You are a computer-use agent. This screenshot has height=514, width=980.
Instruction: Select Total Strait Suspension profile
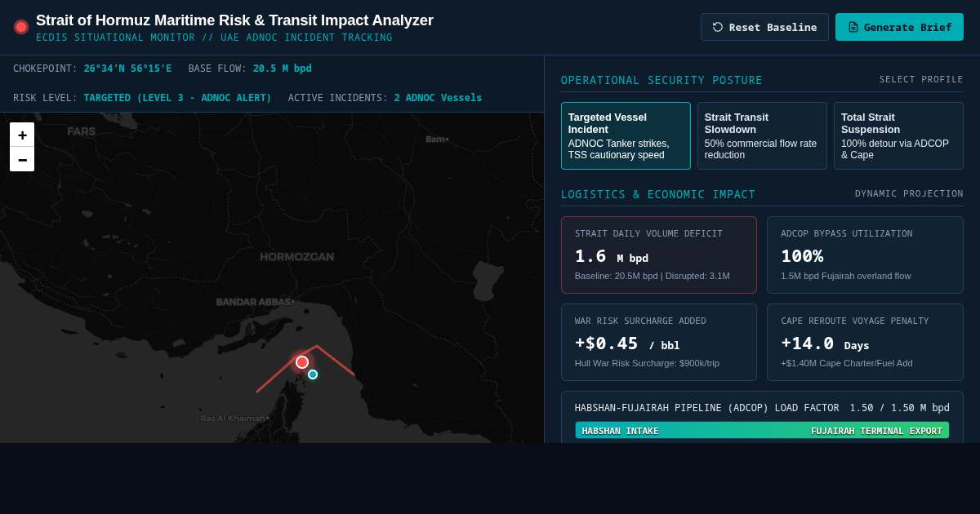pyautogui.click(x=898, y=135)
